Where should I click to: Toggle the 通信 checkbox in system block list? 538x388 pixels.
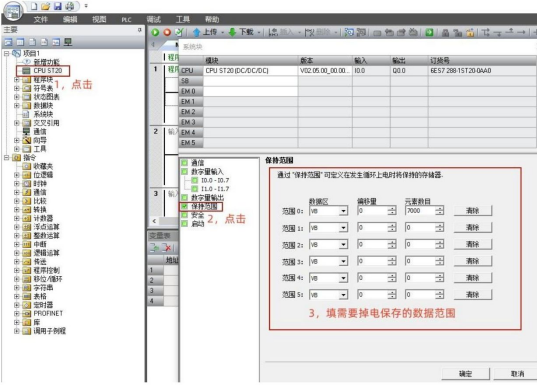pos(185,163)
